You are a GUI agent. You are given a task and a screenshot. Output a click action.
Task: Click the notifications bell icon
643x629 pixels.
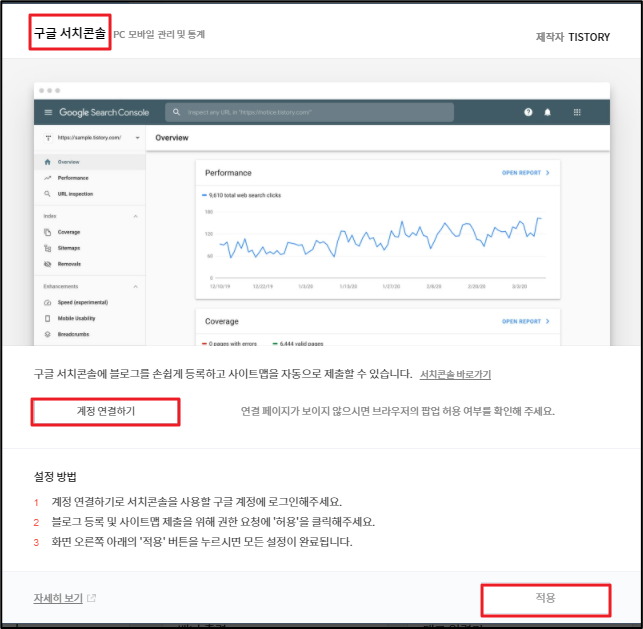pyautogui.click(x=547, y=112)
